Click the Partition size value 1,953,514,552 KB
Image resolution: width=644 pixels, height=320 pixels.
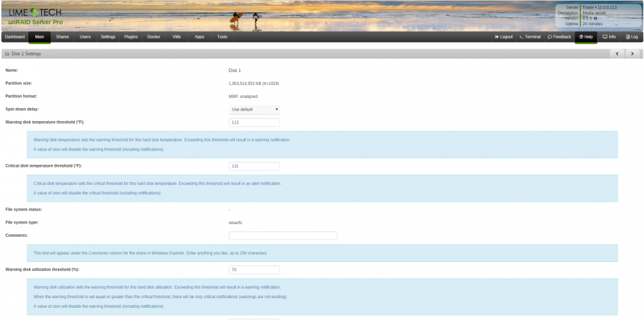(254, 84)
